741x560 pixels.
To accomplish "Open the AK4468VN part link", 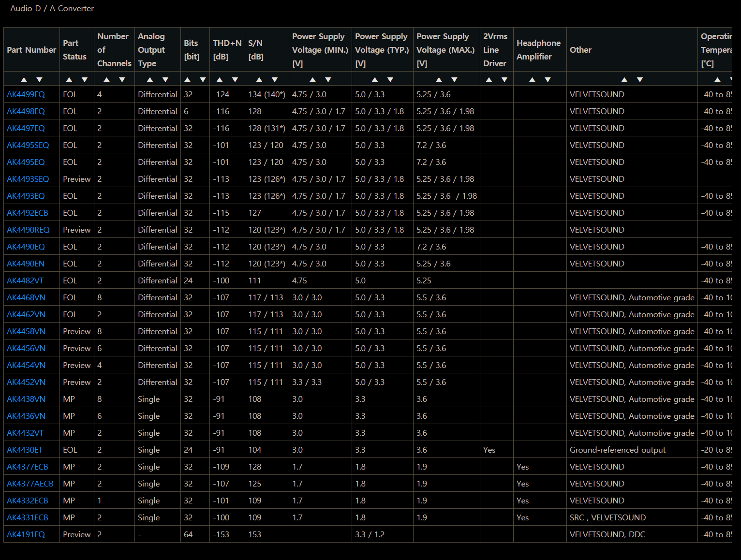I will click(x=26, y=297).
